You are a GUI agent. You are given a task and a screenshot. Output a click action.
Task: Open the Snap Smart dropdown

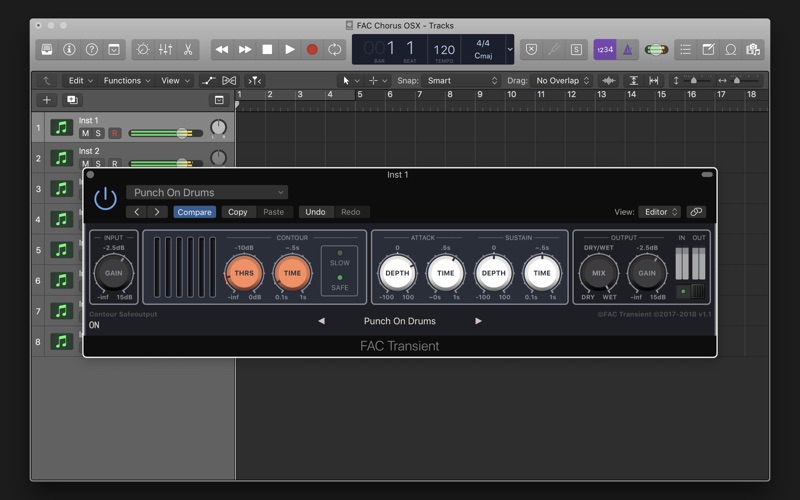point(461,81)
